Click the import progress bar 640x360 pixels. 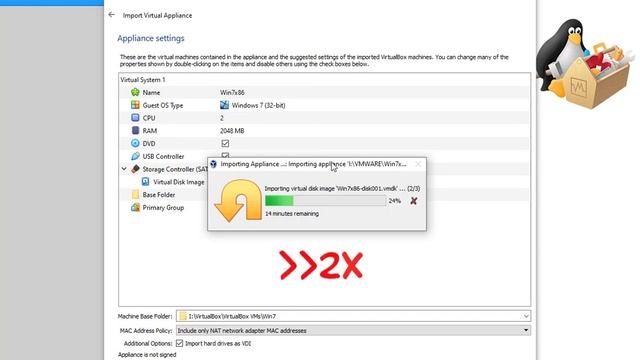pyautogui.click(x=325, y=200)
